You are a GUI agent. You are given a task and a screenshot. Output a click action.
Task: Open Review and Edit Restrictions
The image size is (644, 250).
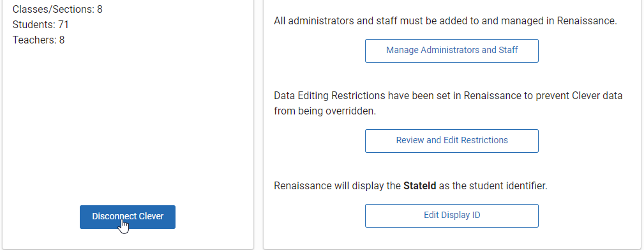pos(451,141)
